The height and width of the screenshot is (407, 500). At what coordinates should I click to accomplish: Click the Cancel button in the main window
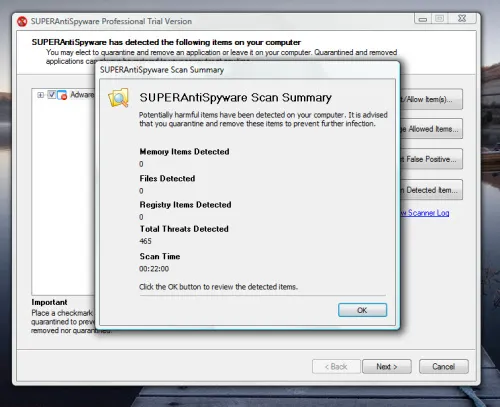(444, 367)
